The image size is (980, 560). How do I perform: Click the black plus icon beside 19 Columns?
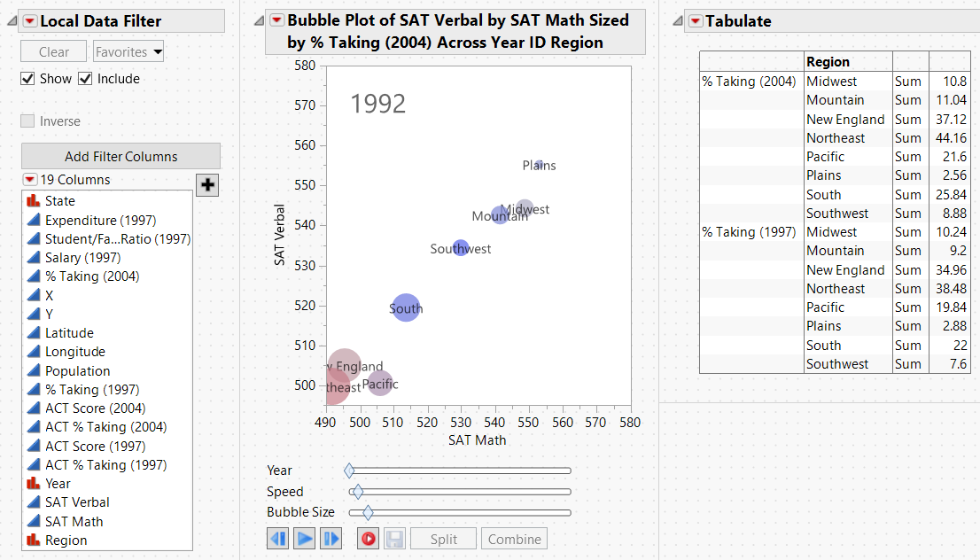[x=208, y=184]
